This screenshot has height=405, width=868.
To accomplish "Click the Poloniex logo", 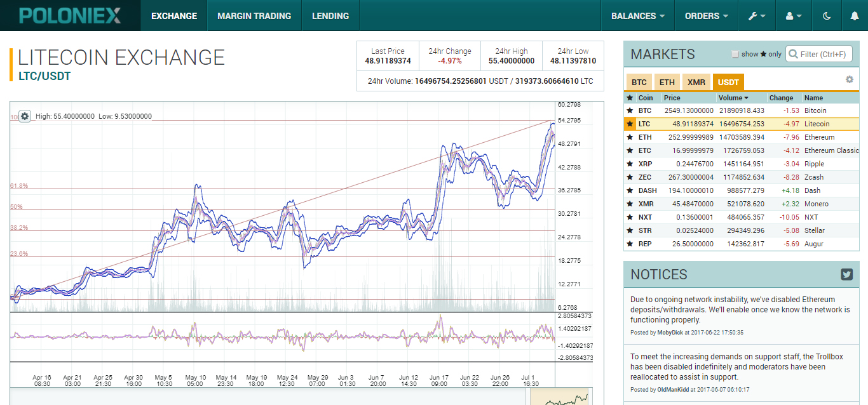I will [70, 15].
